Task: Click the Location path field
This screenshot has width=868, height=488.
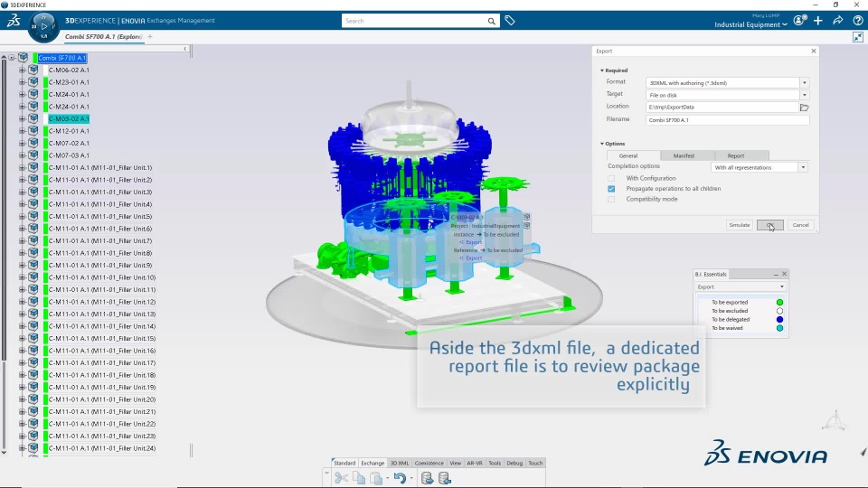Action: [x=722, y=108]
